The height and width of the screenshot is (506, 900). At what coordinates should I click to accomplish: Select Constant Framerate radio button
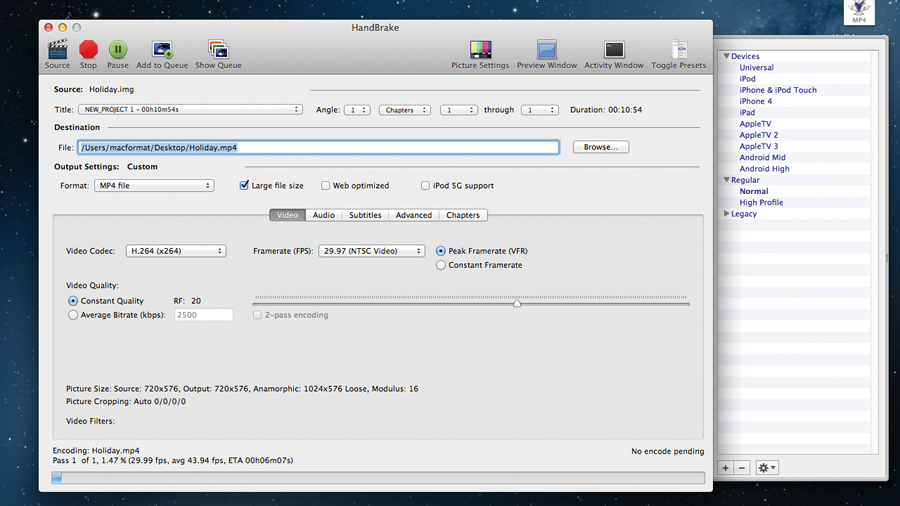click(441, 265)
